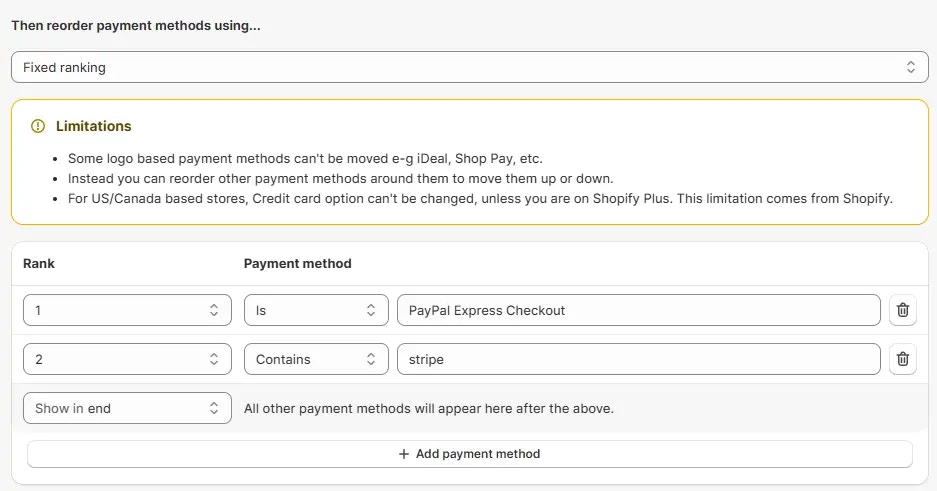
Task: Click the Payment method column header
Action: pos(298,263)
